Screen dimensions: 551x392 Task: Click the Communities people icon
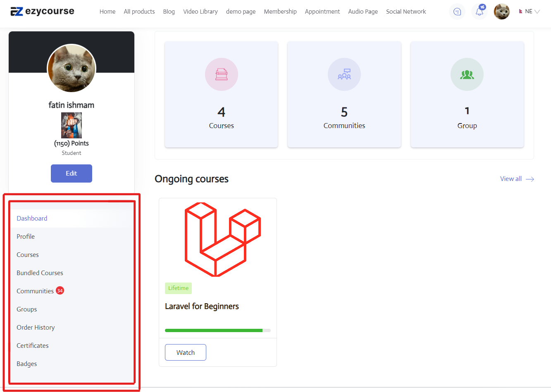pyautogui.click(x=344, y=74)
